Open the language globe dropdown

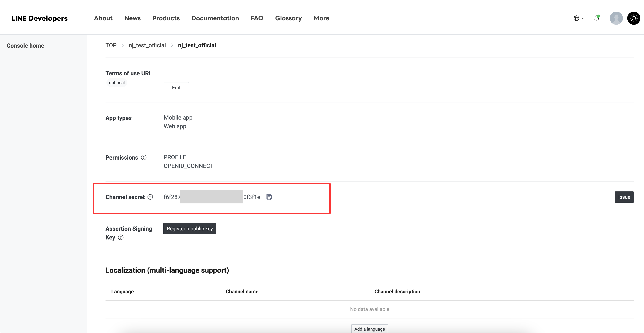pyautogui.click(x=579, y=18)
